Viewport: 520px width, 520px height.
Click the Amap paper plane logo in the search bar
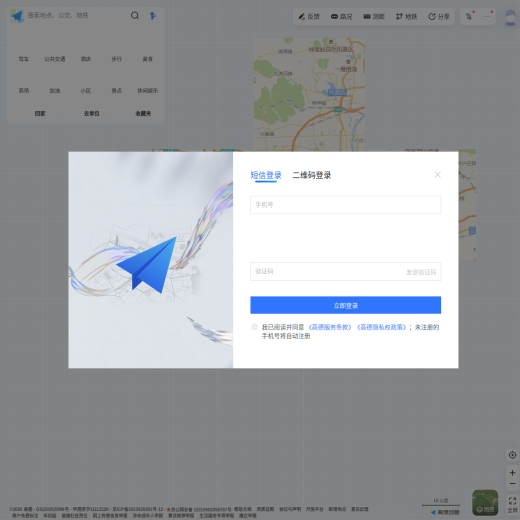(17, 16)
